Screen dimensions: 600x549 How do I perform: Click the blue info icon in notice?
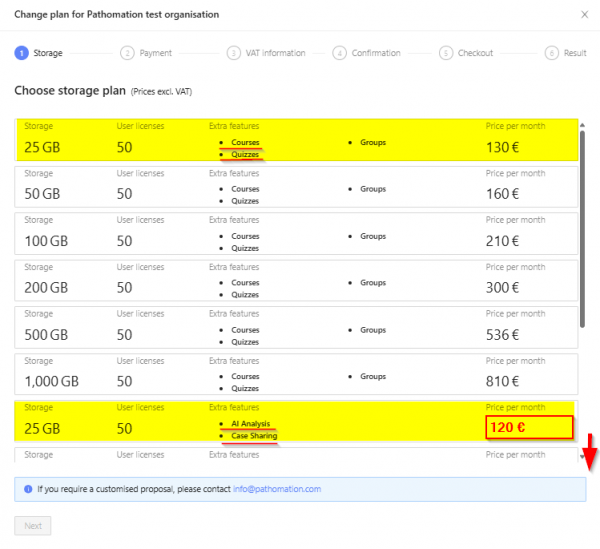point(27,489)
